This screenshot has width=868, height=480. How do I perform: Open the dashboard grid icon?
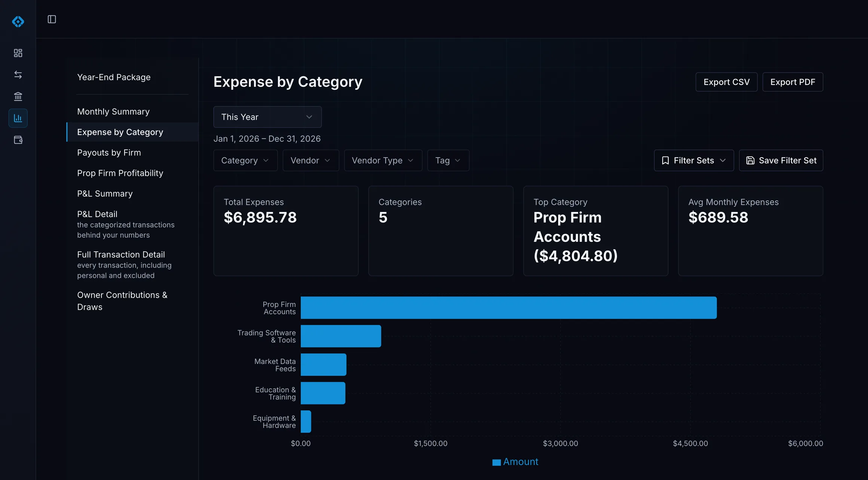click(x=18, y=53)
